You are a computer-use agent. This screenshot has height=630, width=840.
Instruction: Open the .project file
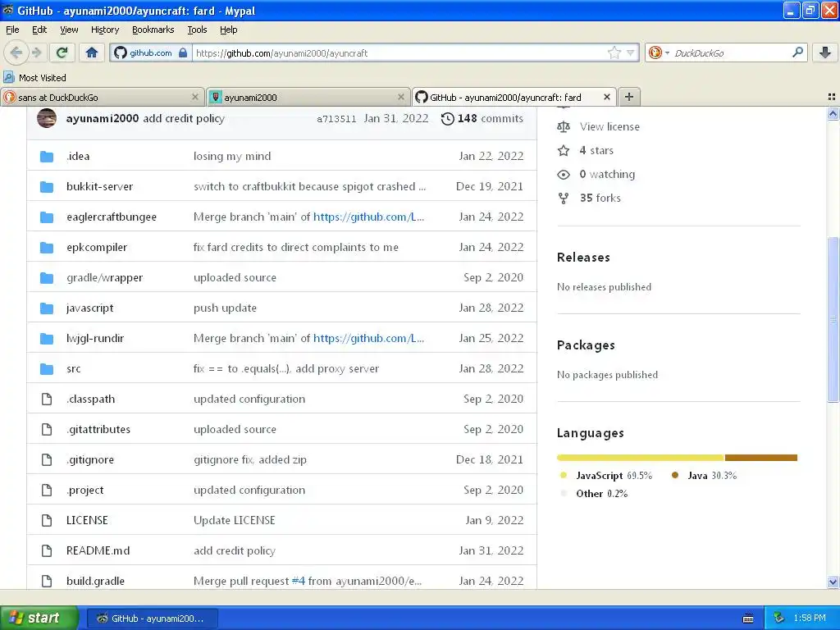pos(85,491)
